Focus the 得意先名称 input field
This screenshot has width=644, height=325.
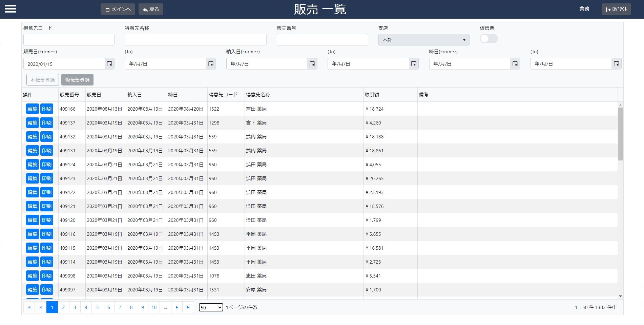click(x=195, y=40)
